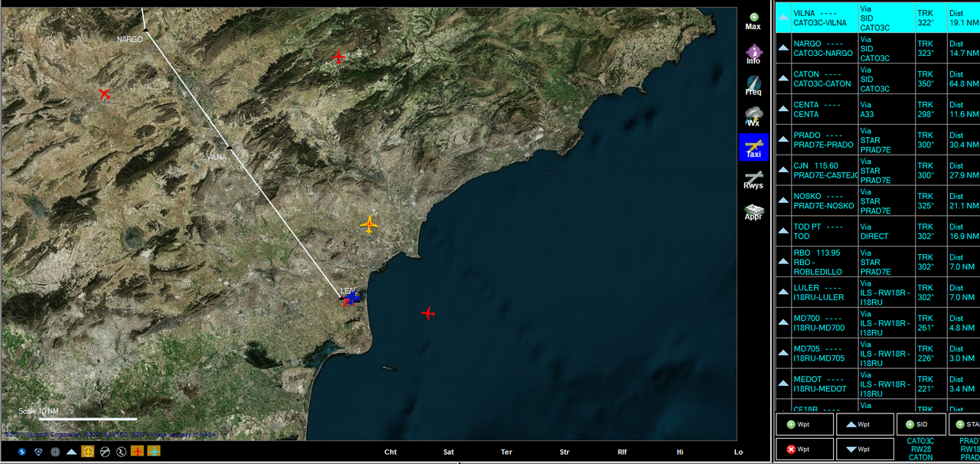Click the triangle on the CENTA row
The image size is (980, 464).
click(783, 109)
